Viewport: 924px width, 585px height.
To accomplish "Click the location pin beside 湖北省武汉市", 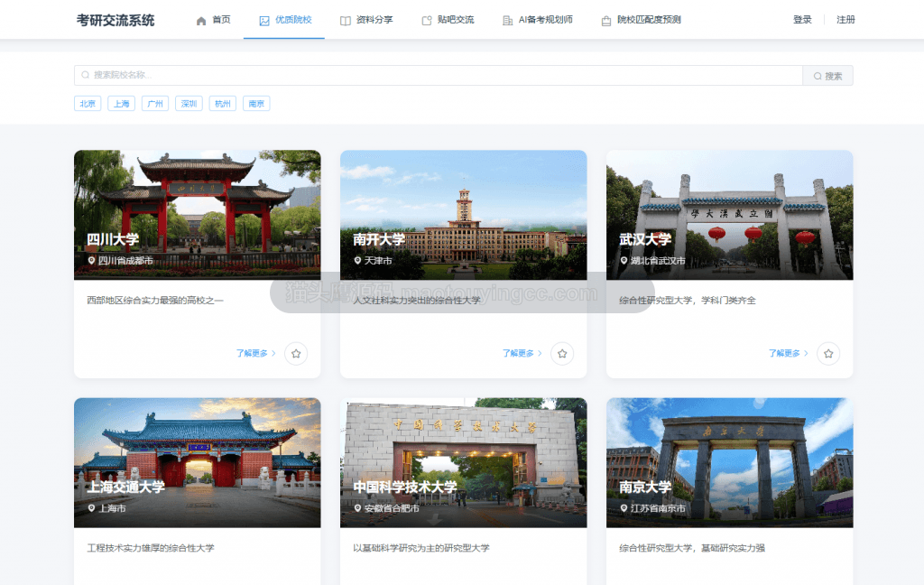I will tap(624, 260).
